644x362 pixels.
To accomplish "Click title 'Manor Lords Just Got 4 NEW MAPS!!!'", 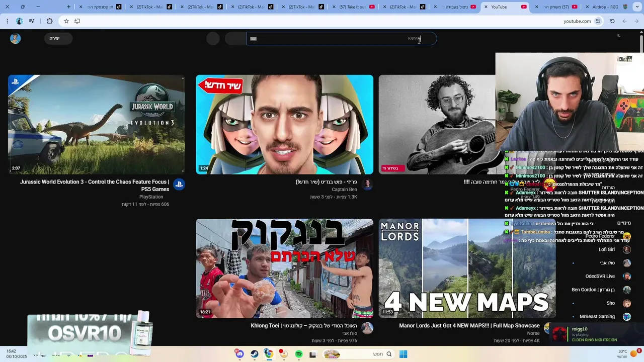I will point(469,326).
